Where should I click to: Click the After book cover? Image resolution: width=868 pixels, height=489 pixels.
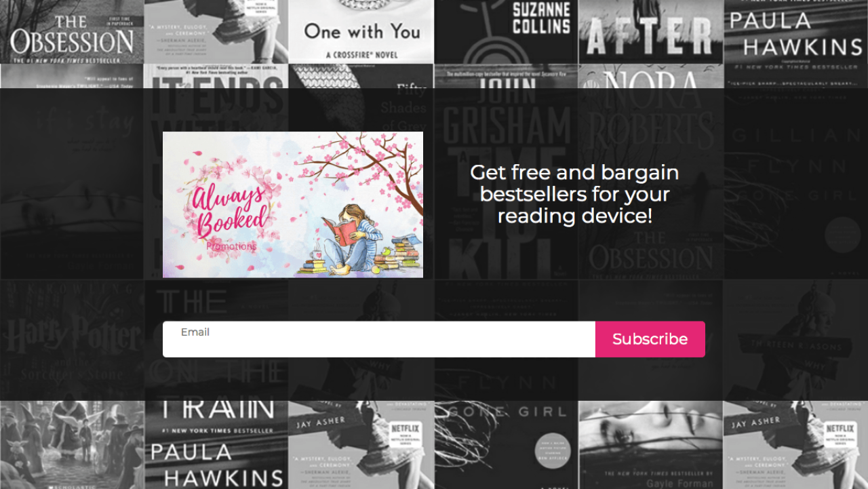click(x=650, y=32)
